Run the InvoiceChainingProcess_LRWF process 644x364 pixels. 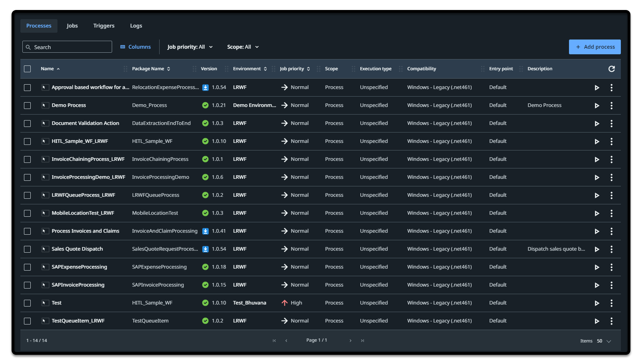click(597, 160)
